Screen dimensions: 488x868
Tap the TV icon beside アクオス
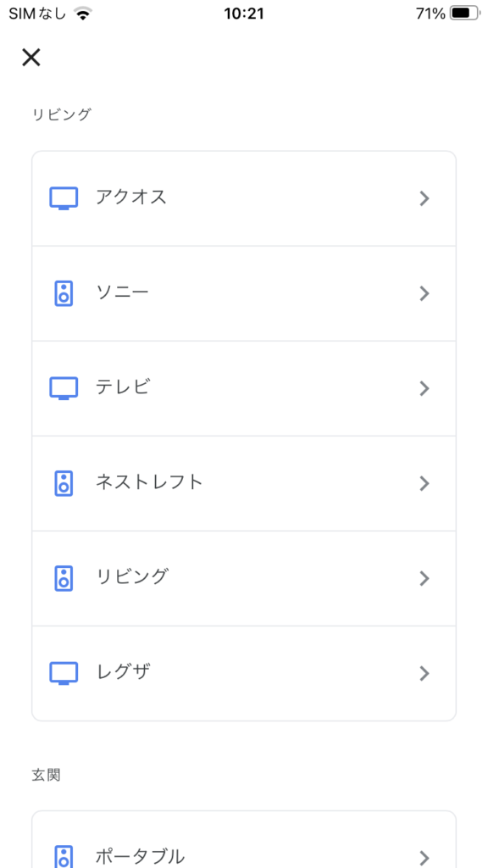(64, 198)
